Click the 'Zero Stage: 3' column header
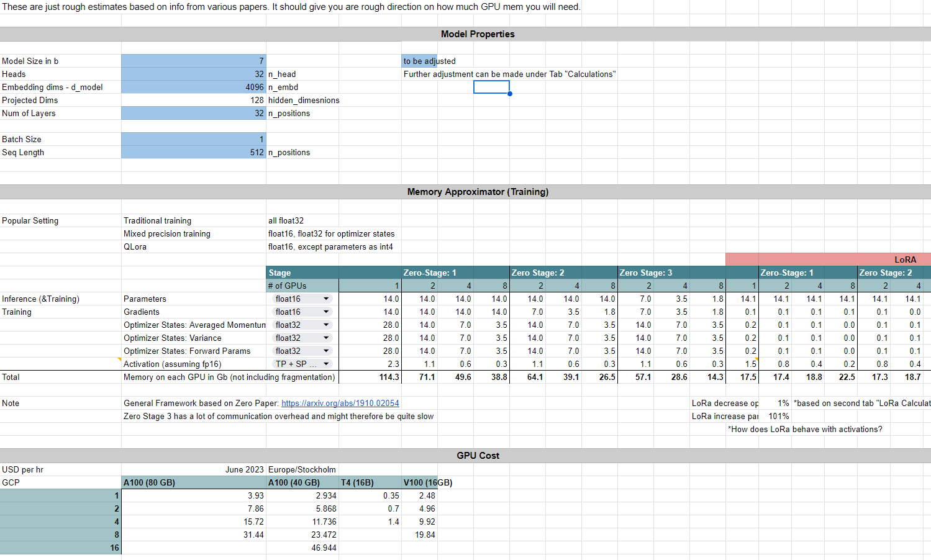Screen dimensions: 931x560 click(x=671, y=273)
